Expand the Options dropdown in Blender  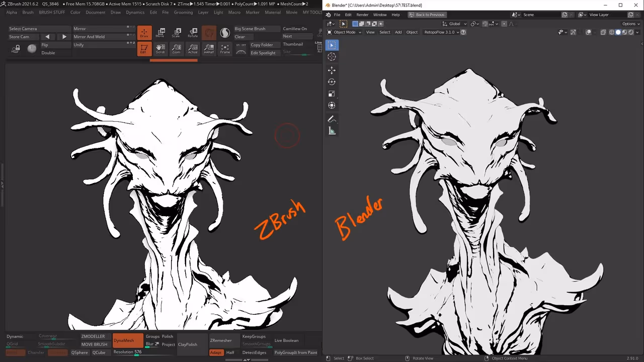[631, 24]
